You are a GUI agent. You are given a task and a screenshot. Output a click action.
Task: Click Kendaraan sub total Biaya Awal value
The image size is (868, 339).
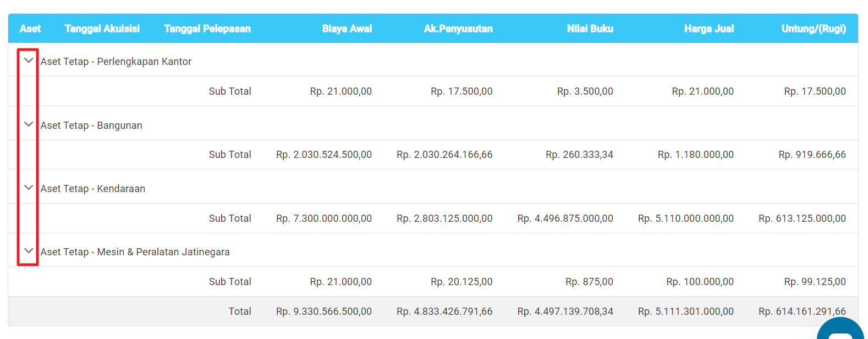pyautogui.click(x=324, y=218)
